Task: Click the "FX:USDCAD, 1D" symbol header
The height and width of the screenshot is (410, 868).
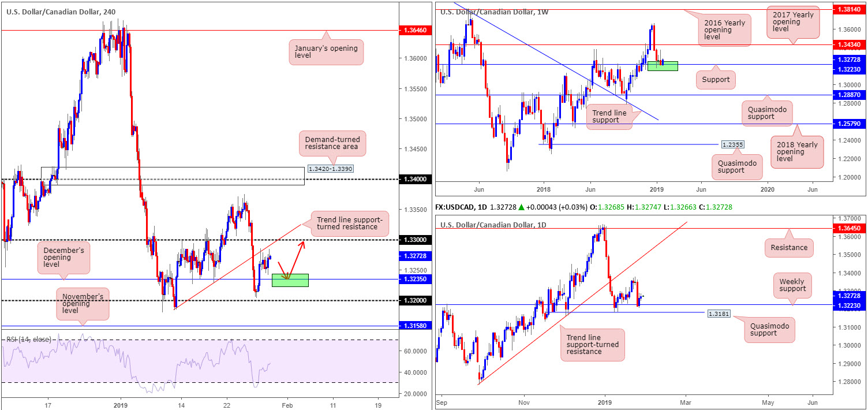Action: [x=462, y=207]
